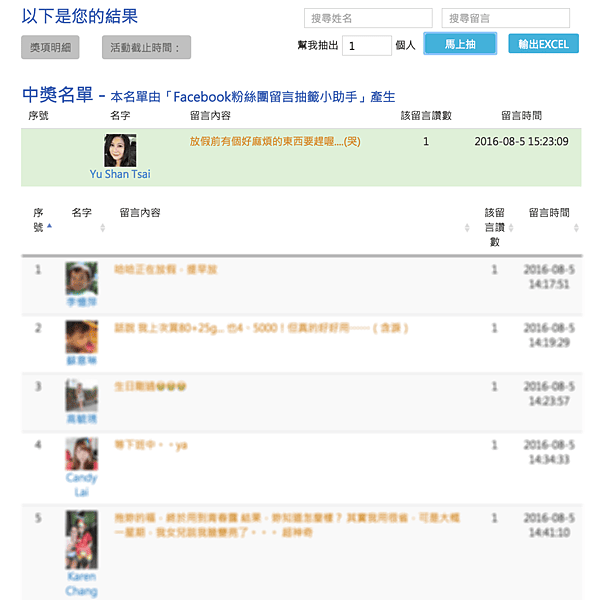Click the avatar photo in row 3
600x600 pixels.
click(x=81, y=395)
